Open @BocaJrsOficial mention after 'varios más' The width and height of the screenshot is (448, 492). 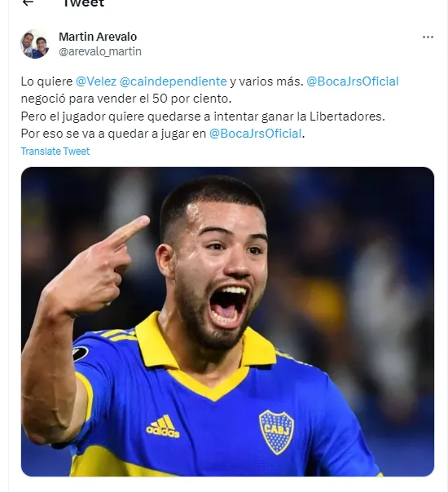[353, 81]
